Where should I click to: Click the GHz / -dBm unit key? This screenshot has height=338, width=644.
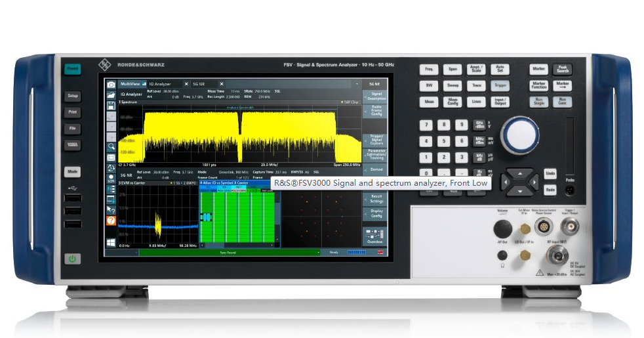(x=479, y=125)
